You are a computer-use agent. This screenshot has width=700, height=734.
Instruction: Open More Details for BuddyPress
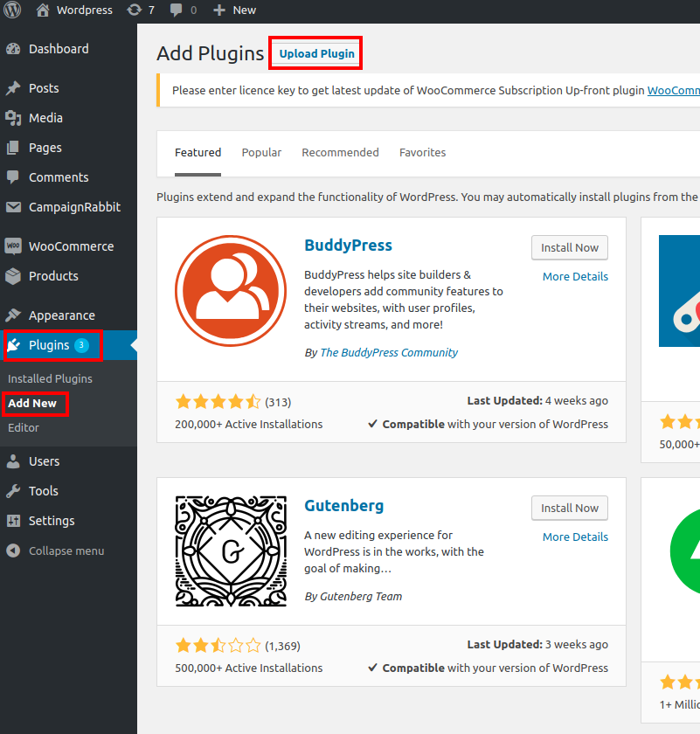tap(575, 277)
